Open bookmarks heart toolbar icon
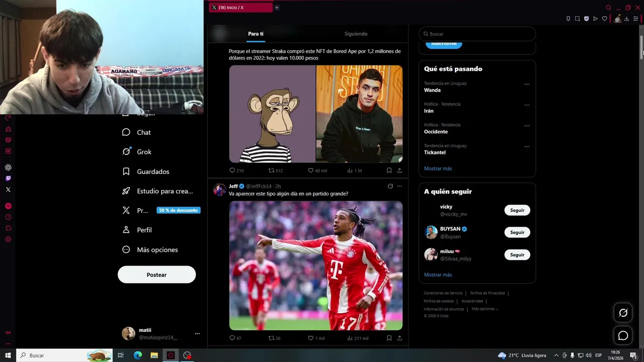Viewport: 644px width, 362px height. pos(604,19)
